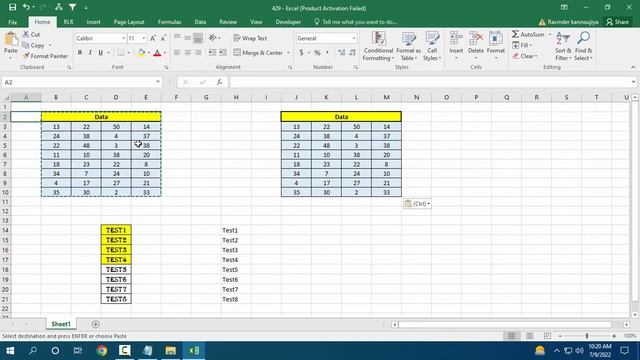Open Conditional Formatting menu
Viewport: 640px width, 360px height.
pos(378,46)
